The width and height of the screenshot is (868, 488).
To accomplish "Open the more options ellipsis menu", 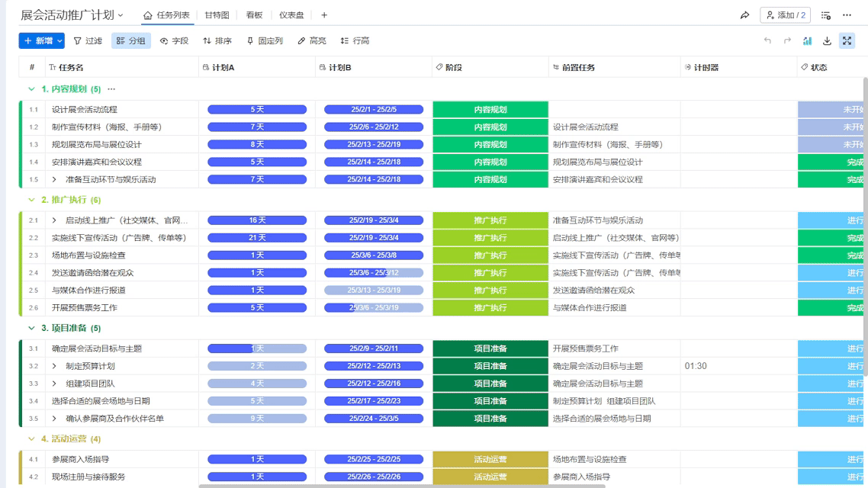I will click(x=847, y=15).
